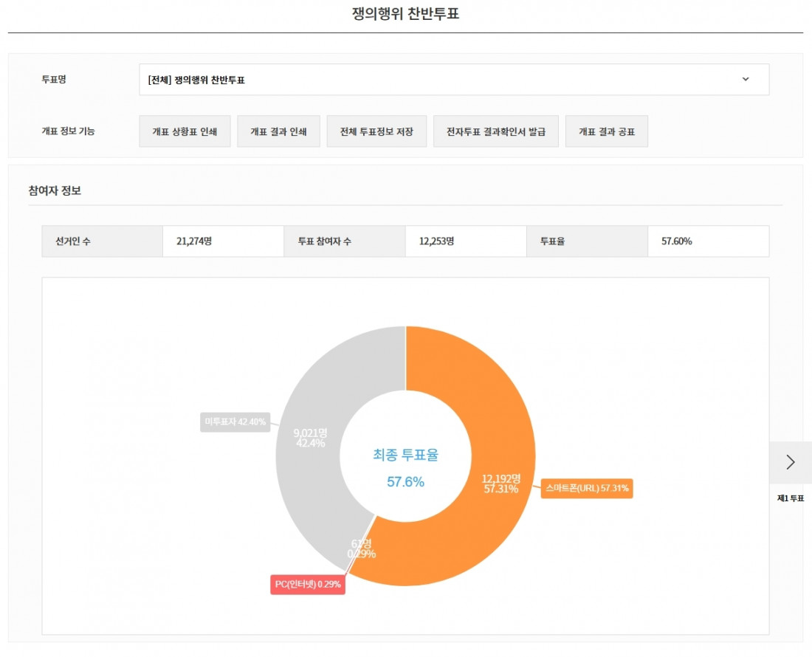Save all vote info with 전체 투표정보 저장

[376, 131]
